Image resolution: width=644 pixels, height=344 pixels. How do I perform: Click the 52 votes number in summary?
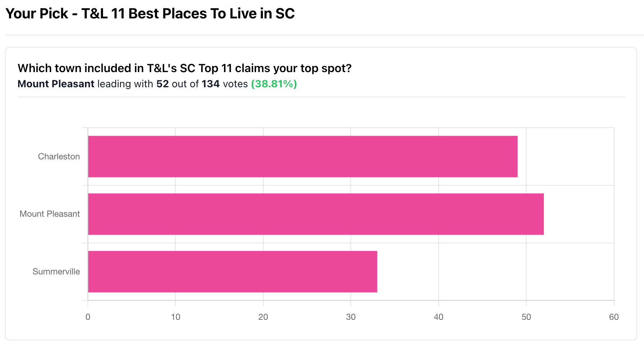point(162,84)
